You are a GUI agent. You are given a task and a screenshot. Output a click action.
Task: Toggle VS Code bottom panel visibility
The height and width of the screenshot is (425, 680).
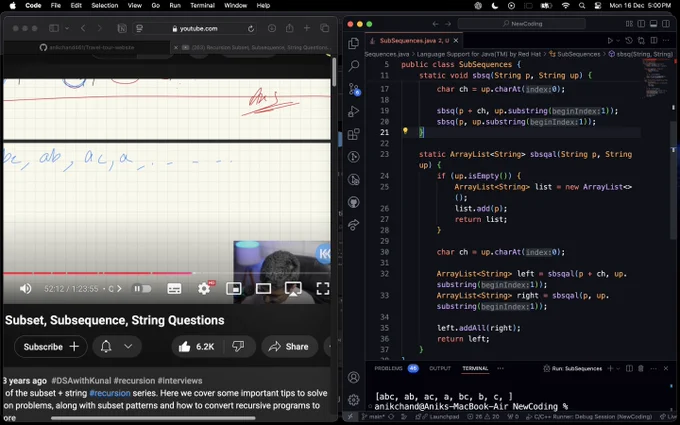(654, 24)
